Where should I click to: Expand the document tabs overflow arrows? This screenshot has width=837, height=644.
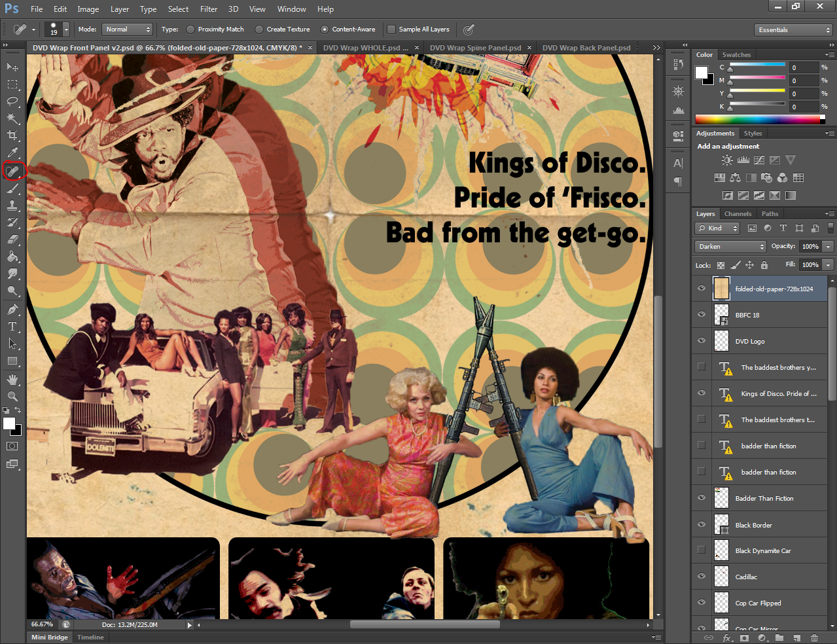pyautogui.click(x=656, y=48)
